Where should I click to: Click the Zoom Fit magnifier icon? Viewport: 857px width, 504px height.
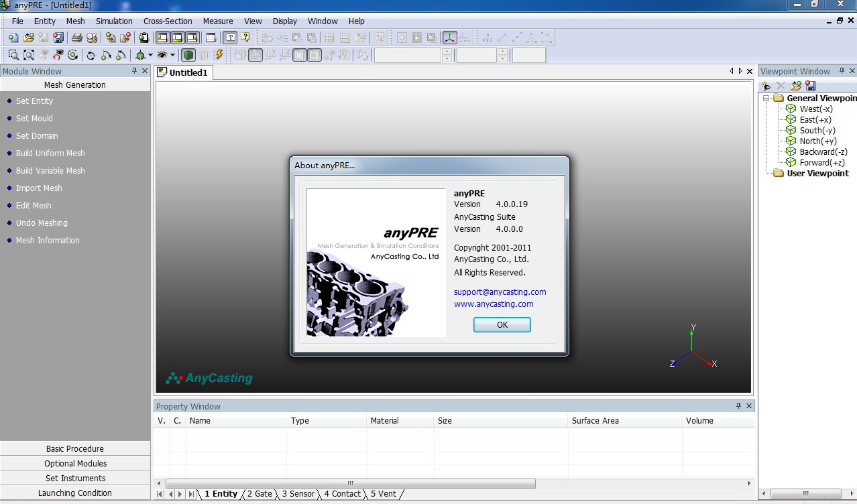click(29, 56)
